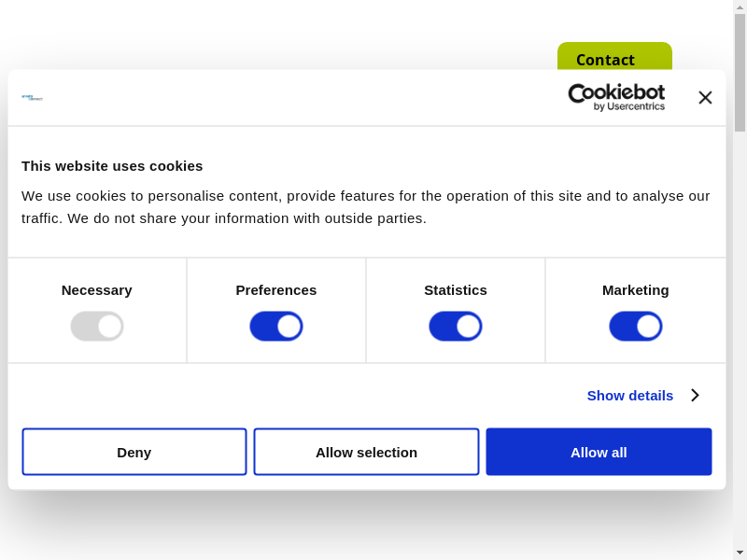Expand the Show details link
This screenshot has width=747, height=560.
pos(630,395)
